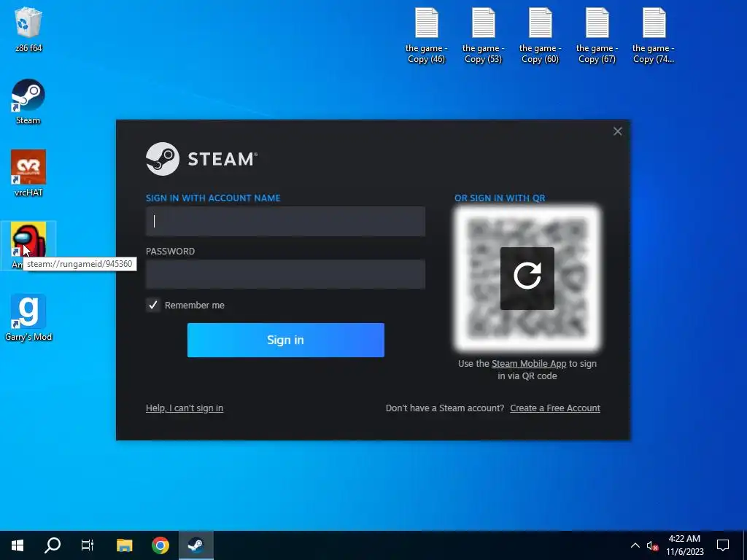Image resolution: width=747 pixels, height=560 pixels.
Task: Select the Steam desktop shortcut
Action: click(28, 102)
